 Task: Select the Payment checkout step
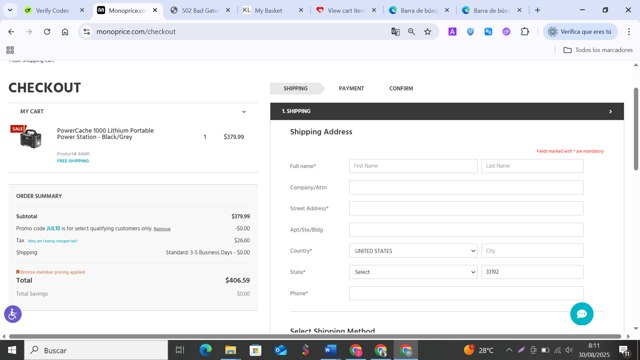(x=351, y=88)
